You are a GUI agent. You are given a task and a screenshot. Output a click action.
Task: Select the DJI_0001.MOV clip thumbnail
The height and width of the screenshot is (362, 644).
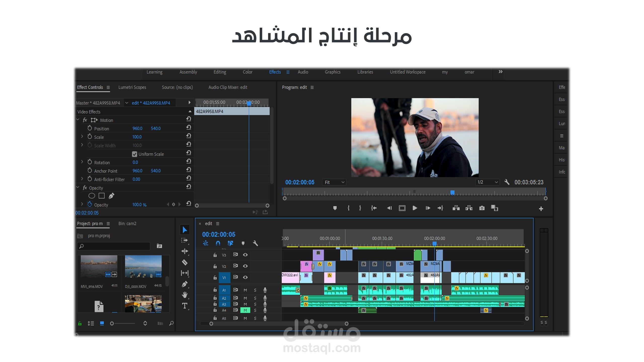click(x=143, y=267)
